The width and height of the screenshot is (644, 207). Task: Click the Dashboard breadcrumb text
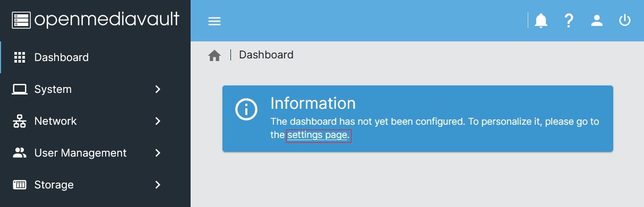tap(266, 55)
